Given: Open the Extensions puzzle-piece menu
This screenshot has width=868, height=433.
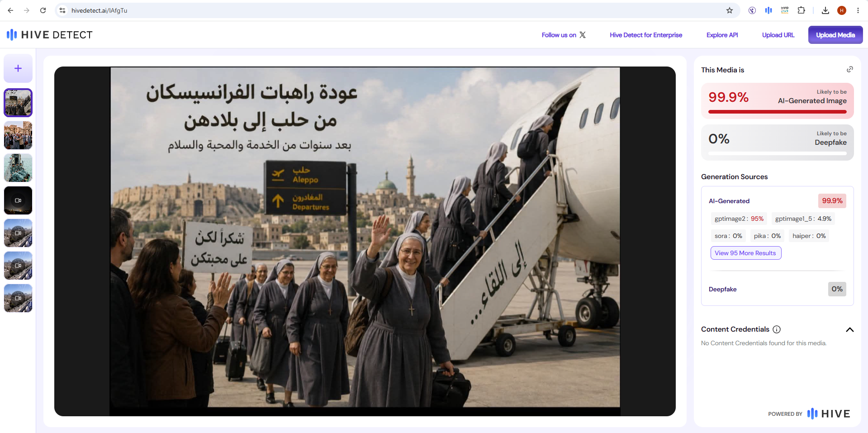Looking at the screenshot, I should tap(801, 10).
